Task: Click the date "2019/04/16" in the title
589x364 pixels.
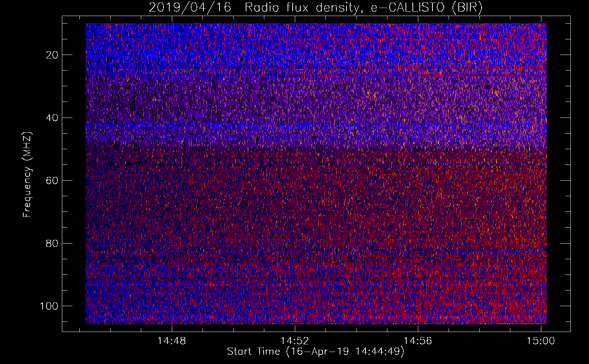Action: click(190, 7)
